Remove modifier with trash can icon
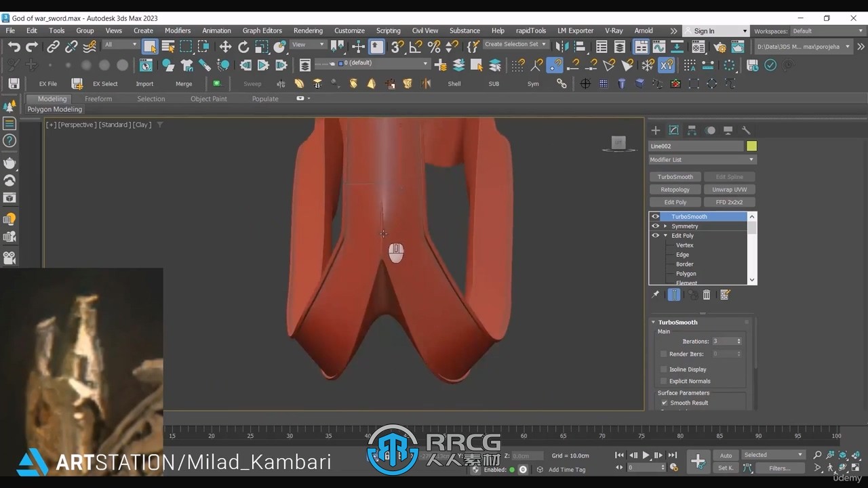The height and width of the screenshot is (488, 868). (707, 294)
